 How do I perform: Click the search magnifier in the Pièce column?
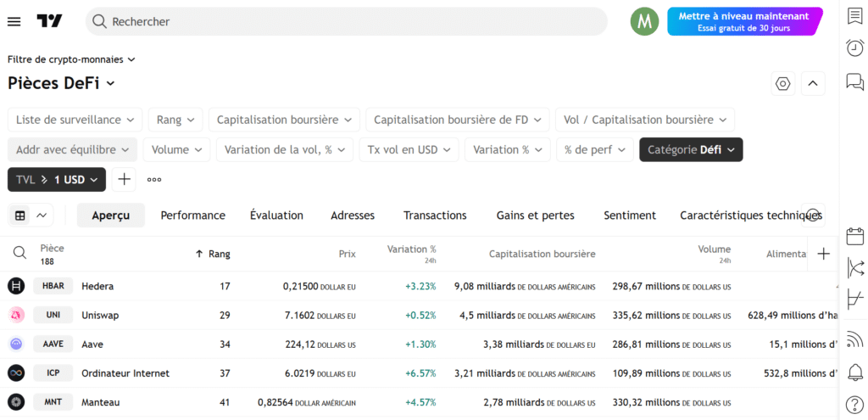[x=20, y=253]
